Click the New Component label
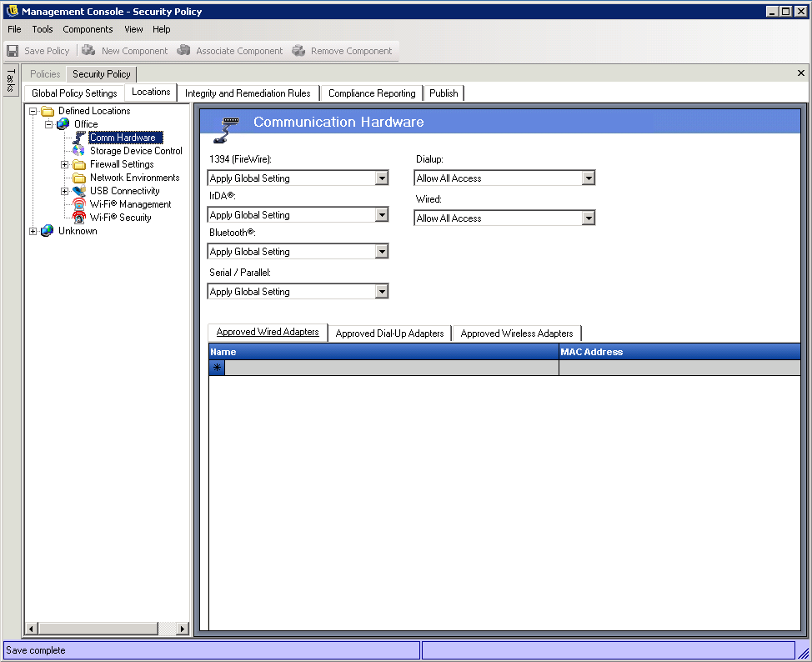This screenshot has height=662, width=812. click(135, 51)
